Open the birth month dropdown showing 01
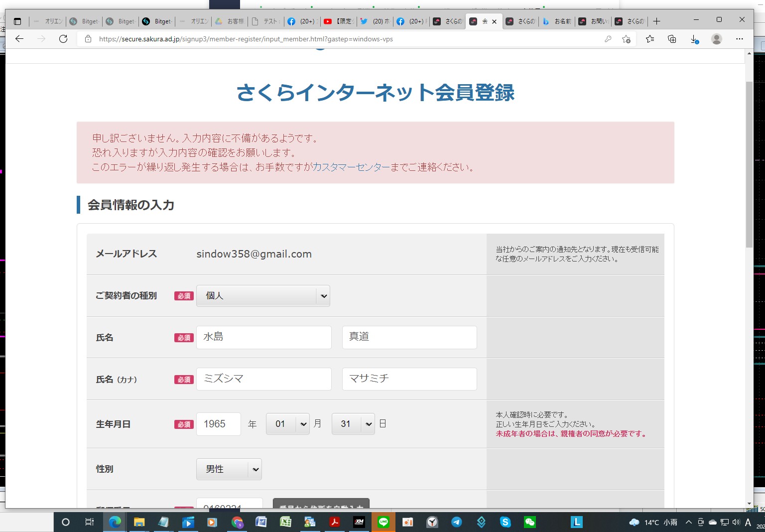 (288, 424)
